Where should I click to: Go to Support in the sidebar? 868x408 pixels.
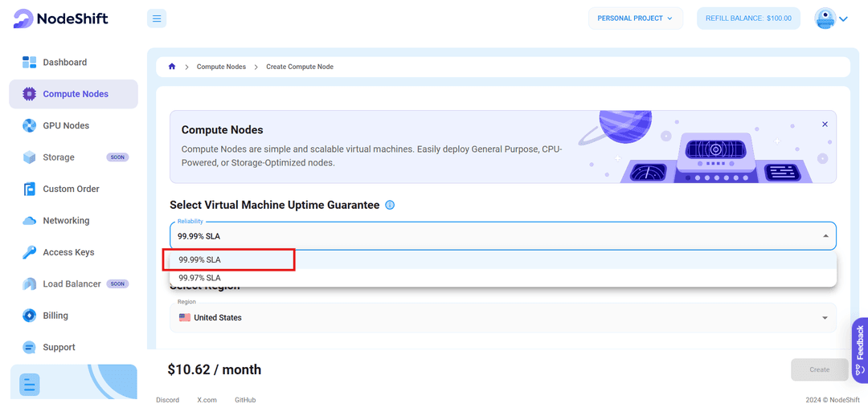59,347
